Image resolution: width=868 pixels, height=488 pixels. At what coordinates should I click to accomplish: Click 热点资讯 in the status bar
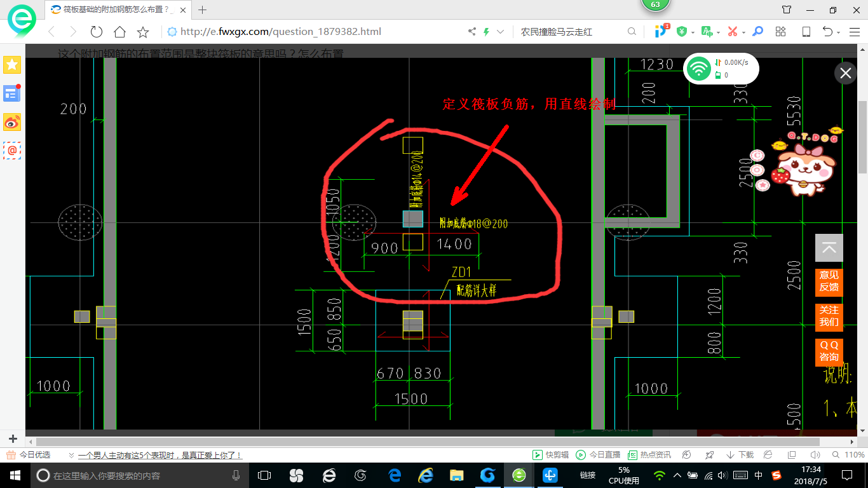[x=649, y=455]
